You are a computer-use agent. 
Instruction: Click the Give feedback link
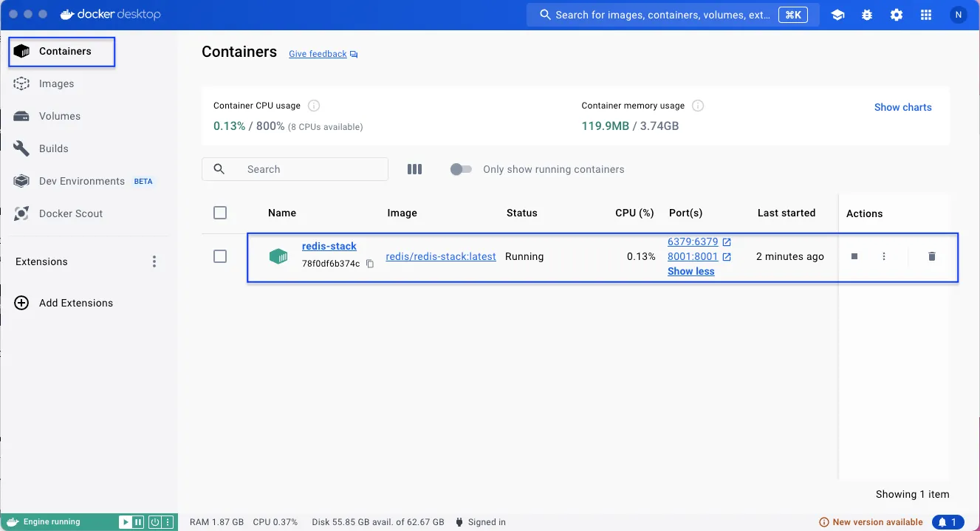[x=318, y=54]
